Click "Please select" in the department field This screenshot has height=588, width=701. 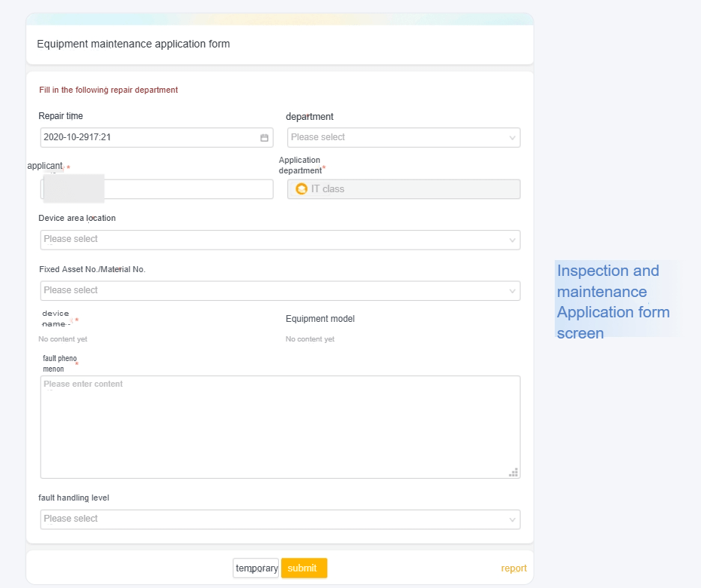click(318, 137)
